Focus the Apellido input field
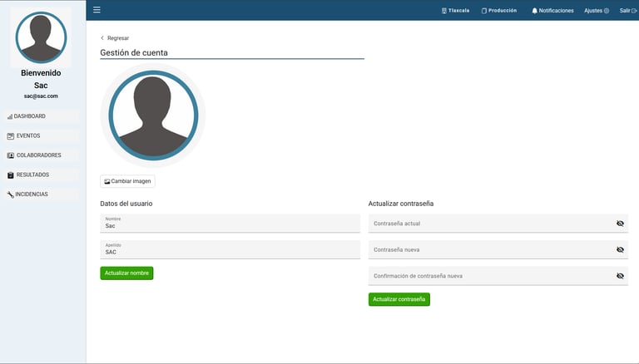Image resolution: width=639 pixels, height=364 pixels. tap(230, 249)
